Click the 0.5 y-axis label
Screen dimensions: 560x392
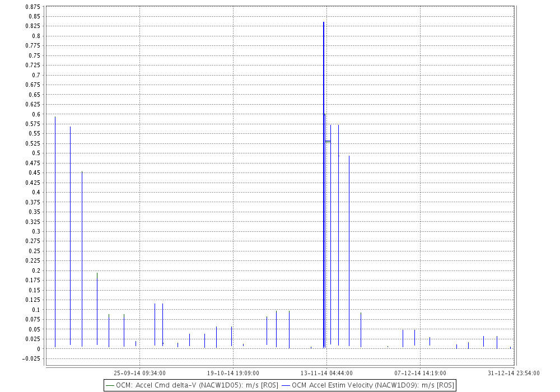tap(36, 153)
